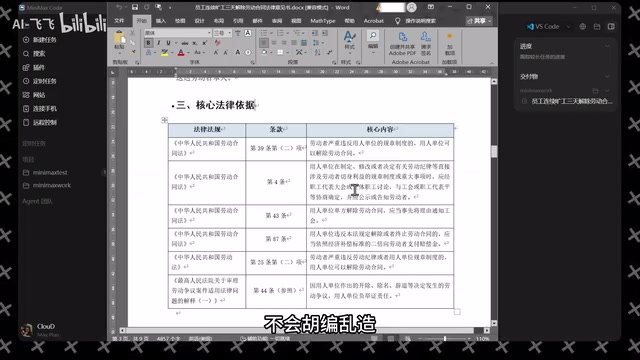Move the Word zoom slider
This screenshot has height=360, width=640.
pyautogui.click(x=444, y=339)
